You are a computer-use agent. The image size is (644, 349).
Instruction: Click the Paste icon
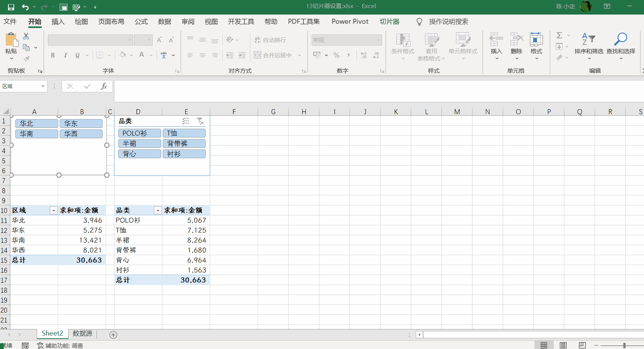point(11,39)
